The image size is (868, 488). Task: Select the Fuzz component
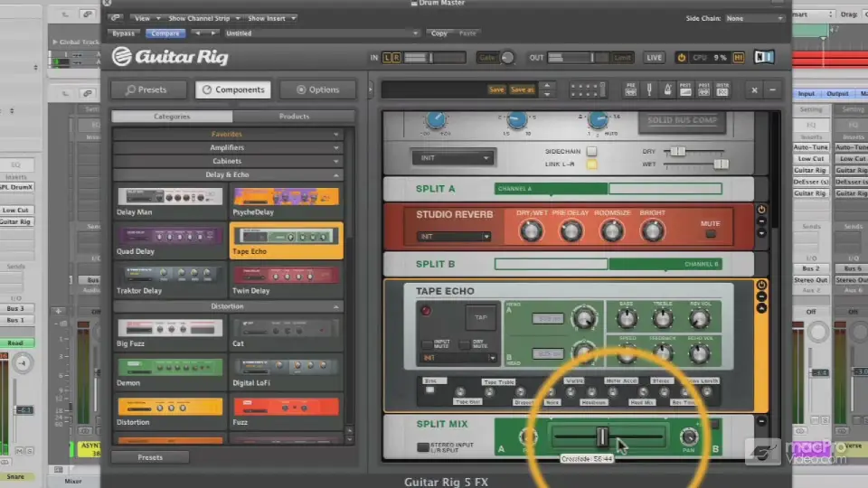pyautogui.click(x=286, y=412)
